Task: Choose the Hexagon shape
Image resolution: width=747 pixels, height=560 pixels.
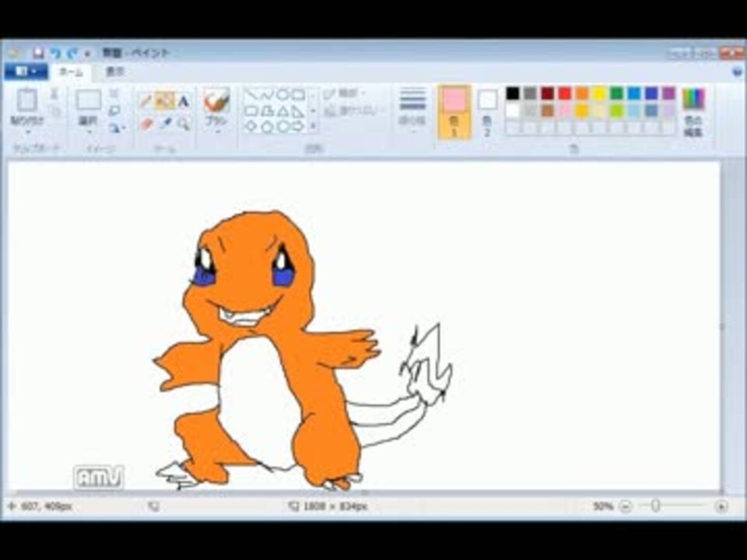Action: coord(282,127)
